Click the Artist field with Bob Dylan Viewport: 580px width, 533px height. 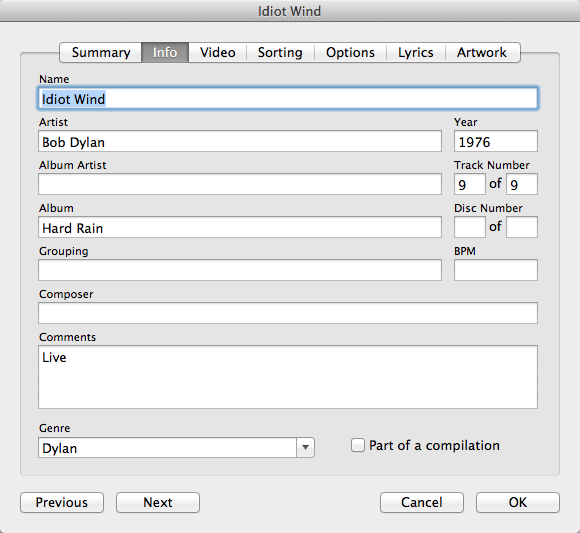pyautogui.click(x=240, y=141)
